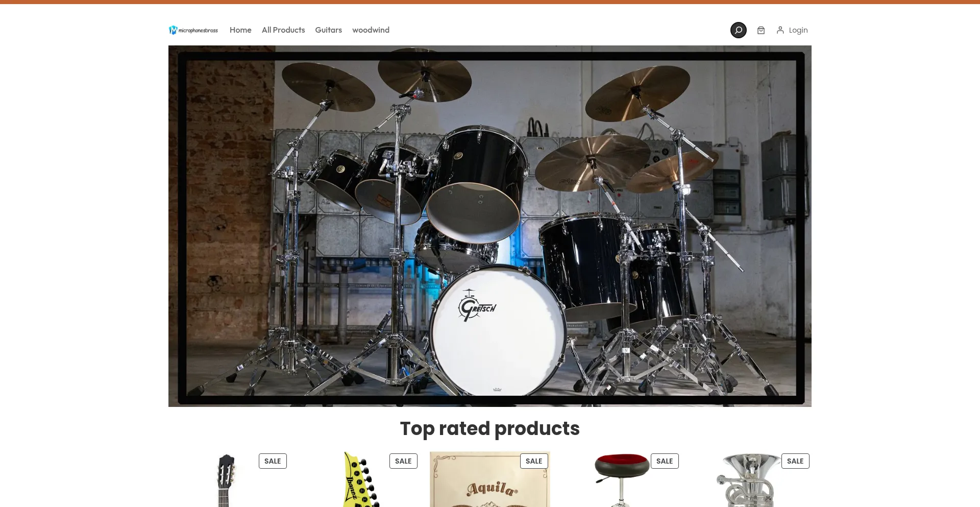Viewport: 980px width, 507px height.
Task: Open the yellow Ibanez guitar product thumbnail
Action: pyautogui.click(x=360, y=479)
